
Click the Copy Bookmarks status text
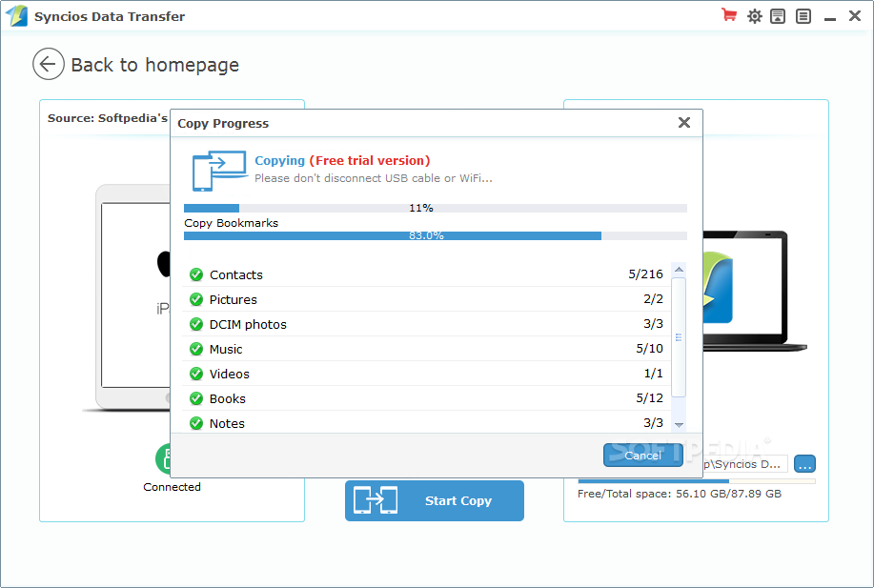232,223
